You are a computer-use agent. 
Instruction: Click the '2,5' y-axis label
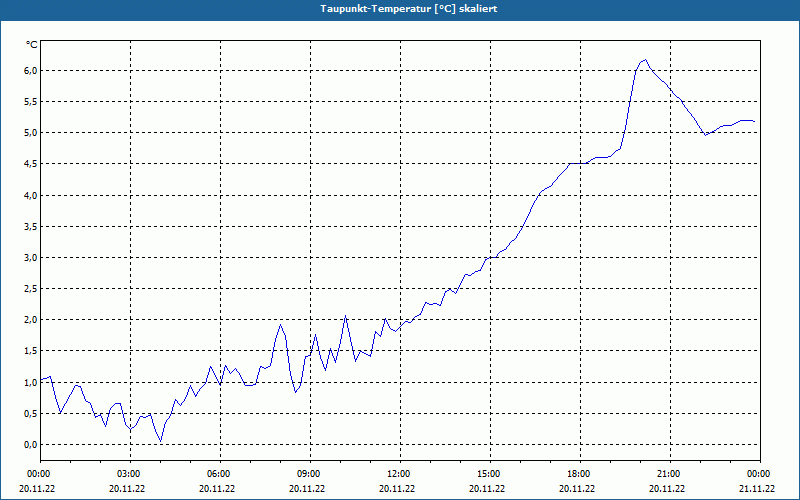(x=31, y=289)
